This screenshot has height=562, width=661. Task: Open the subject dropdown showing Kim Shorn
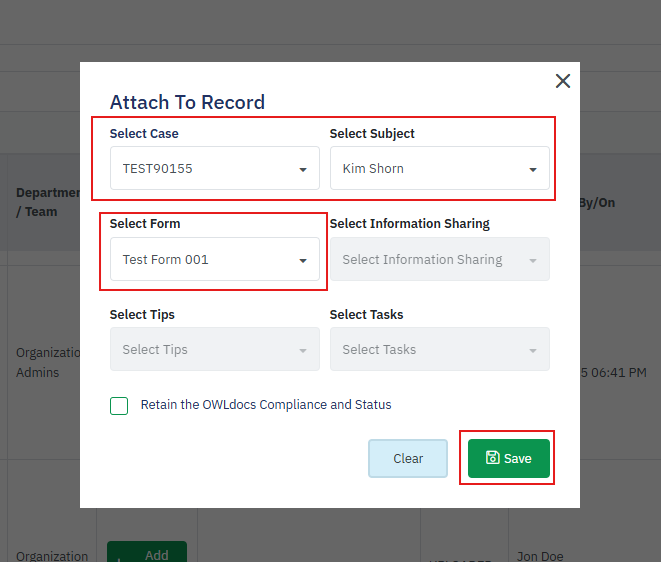(x=430, y=169)
